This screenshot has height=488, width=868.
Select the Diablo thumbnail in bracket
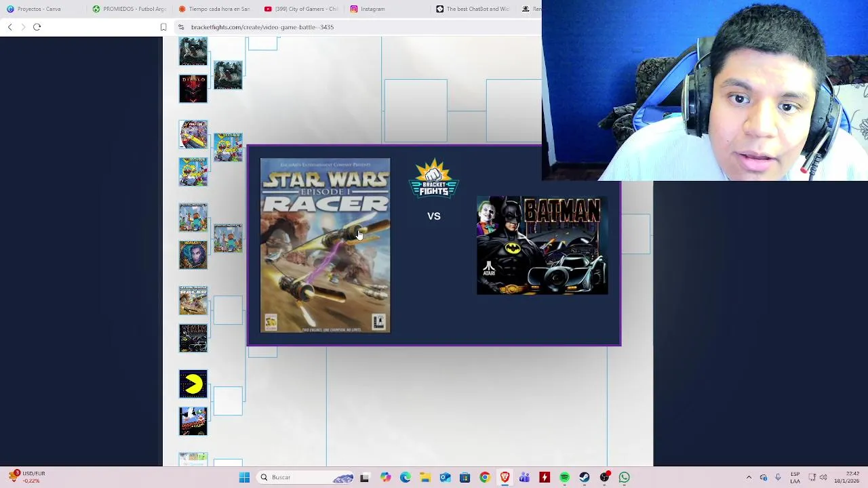pos(193,89)
